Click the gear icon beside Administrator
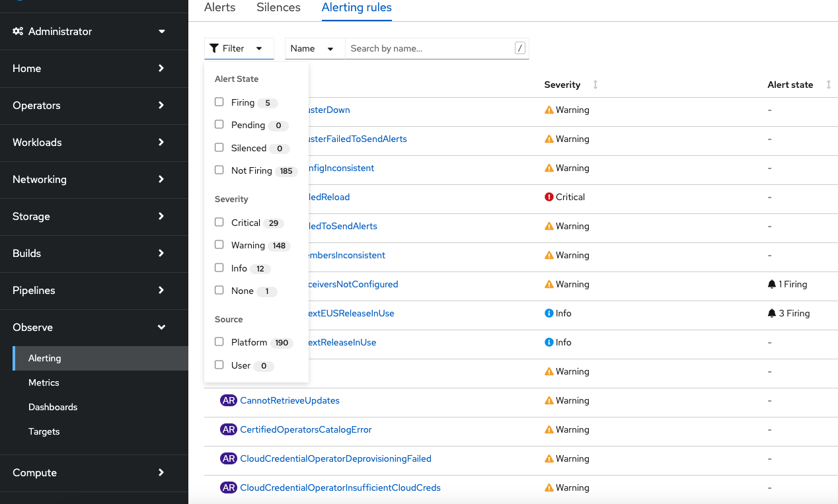This screenshot has width=838, height=504. 18,31
